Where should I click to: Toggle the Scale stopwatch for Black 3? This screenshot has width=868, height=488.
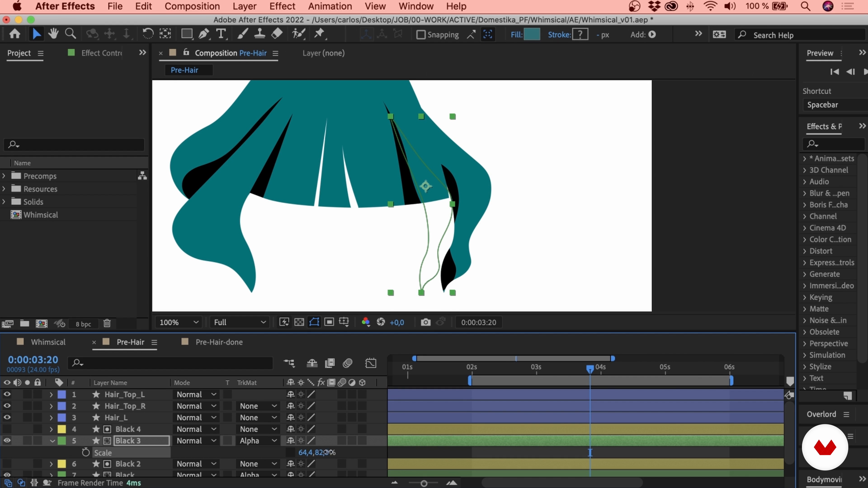coord(86,452)
